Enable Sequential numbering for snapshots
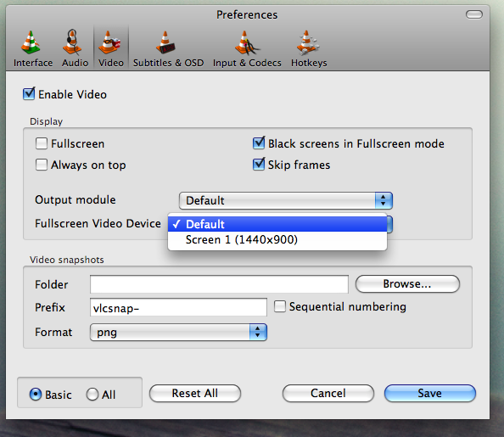The width and height of the screenshot is (504, 437). [x=280, y=306]
